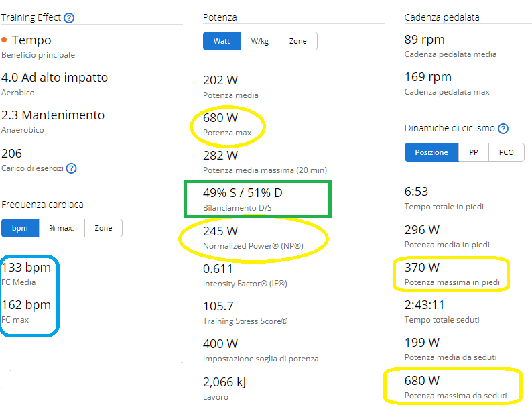Click the Dinamiche di ciclismo heading text
This screenshot has width=532, height=407.
(x=450, y=128)
